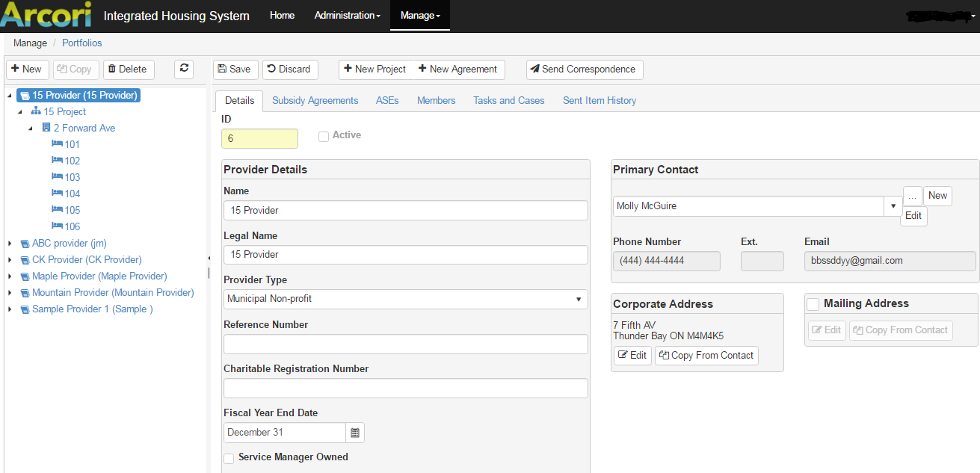Switch to the Subsidy Agreements tab
Screen dimensions: 980x473
tap(315, 100)
